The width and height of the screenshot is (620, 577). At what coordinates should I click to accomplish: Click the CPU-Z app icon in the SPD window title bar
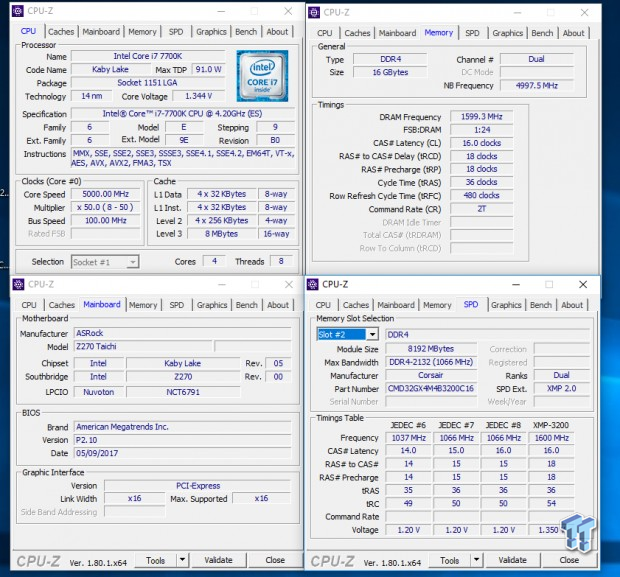312,284
